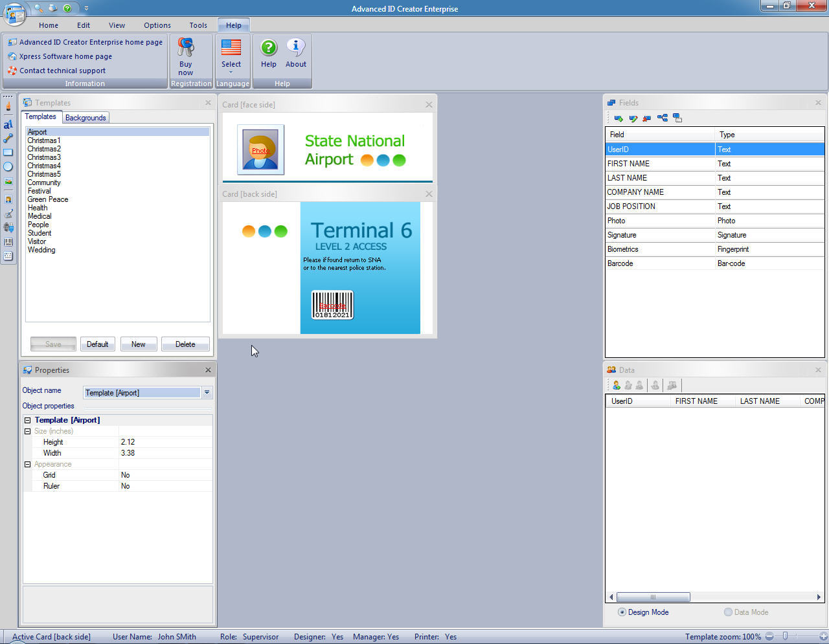Viewport: 829px width, 644px height.
Task: Select the Line drawing tool
Action: (x=8, y=138)
